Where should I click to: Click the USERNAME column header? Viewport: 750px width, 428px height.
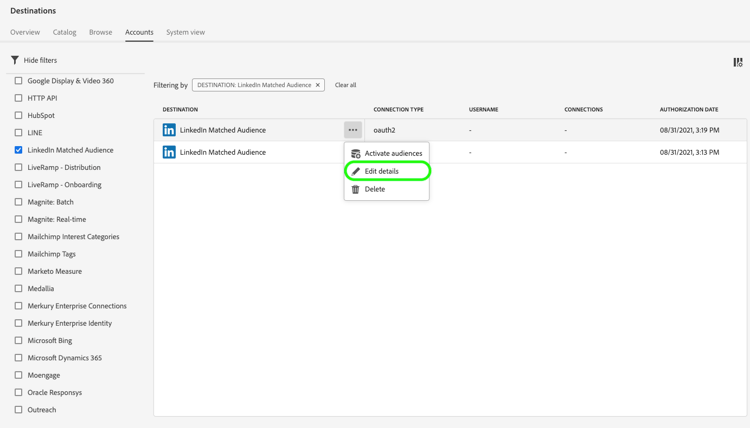coord(484,110)
